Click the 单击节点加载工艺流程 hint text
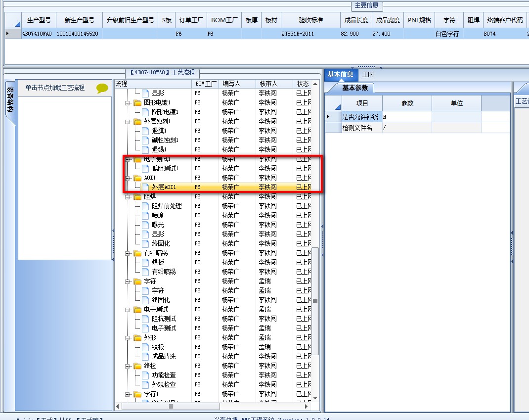 pos(55,88)
